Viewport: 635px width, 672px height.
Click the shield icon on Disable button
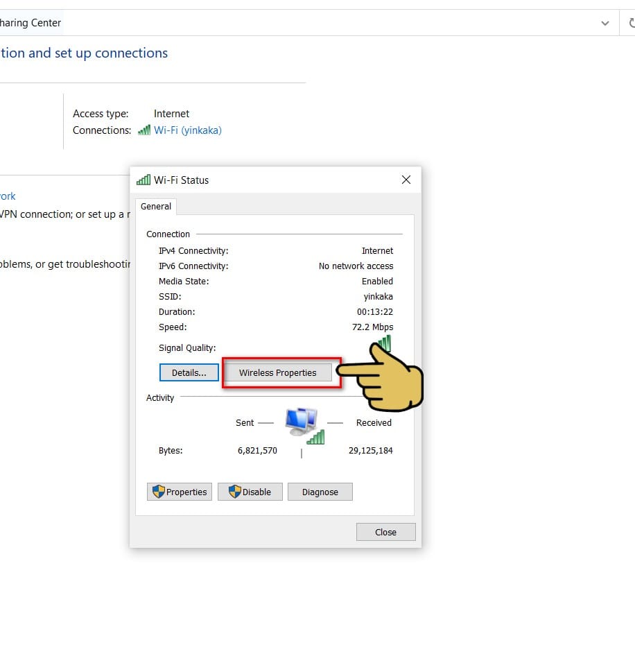point(235,492)
